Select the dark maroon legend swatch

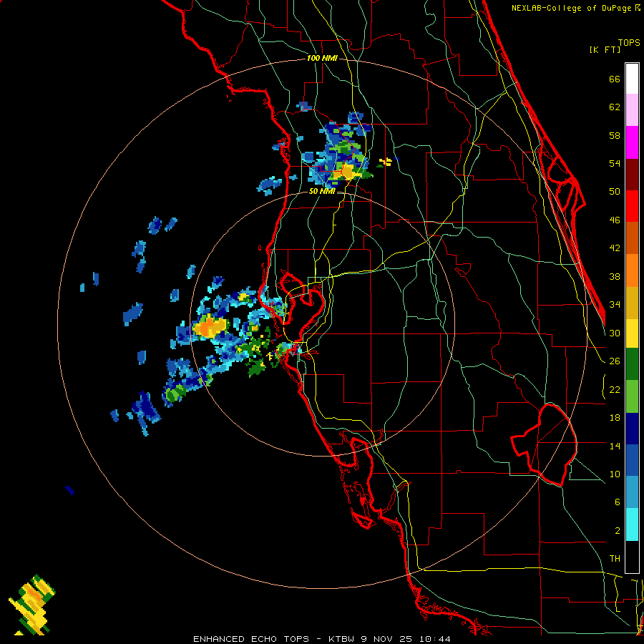[x=632, y=175]
